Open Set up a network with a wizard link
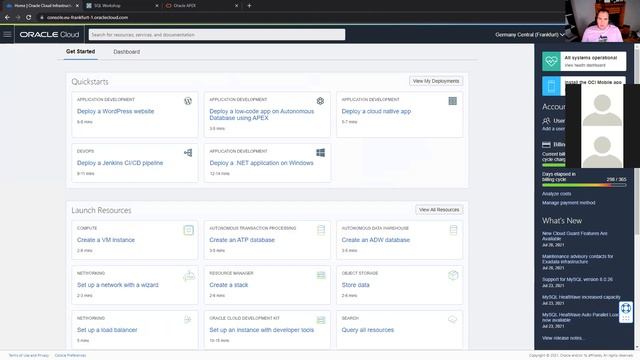Screen dimensions: 640x360 pyautogui.click(x=118, y=285)
